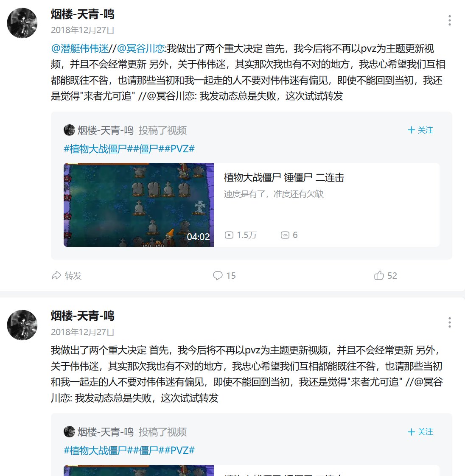Open the video title 植物大战僵尸 锤僵尸 二连击
Screen dimensions: 465x476
(x=284, y=177)
